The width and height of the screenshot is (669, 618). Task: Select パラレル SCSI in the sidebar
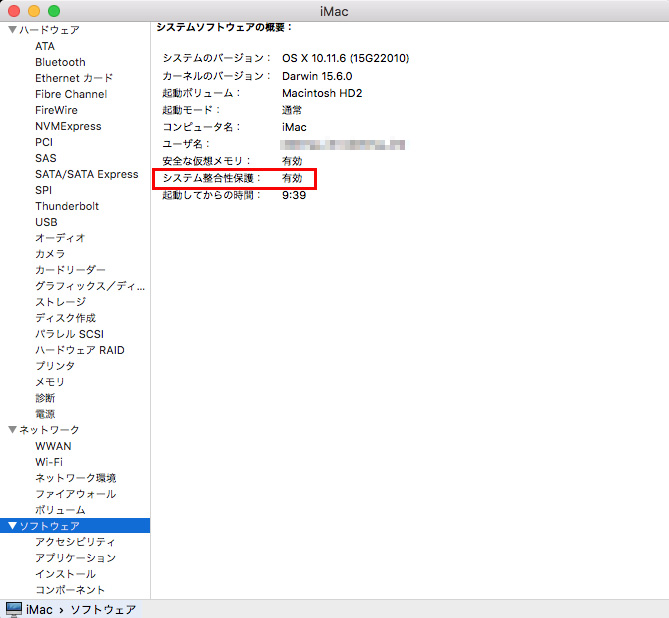(x=70, y=334)
